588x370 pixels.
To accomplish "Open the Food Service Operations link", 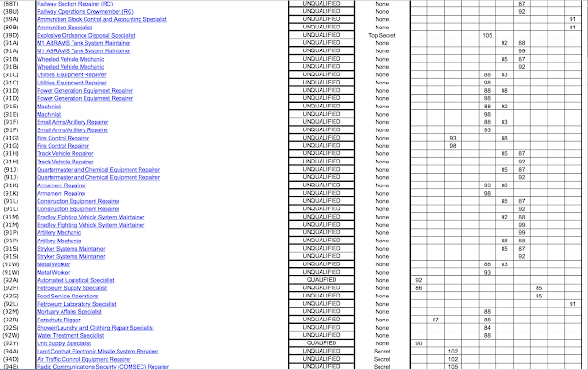I will (68, 296).
